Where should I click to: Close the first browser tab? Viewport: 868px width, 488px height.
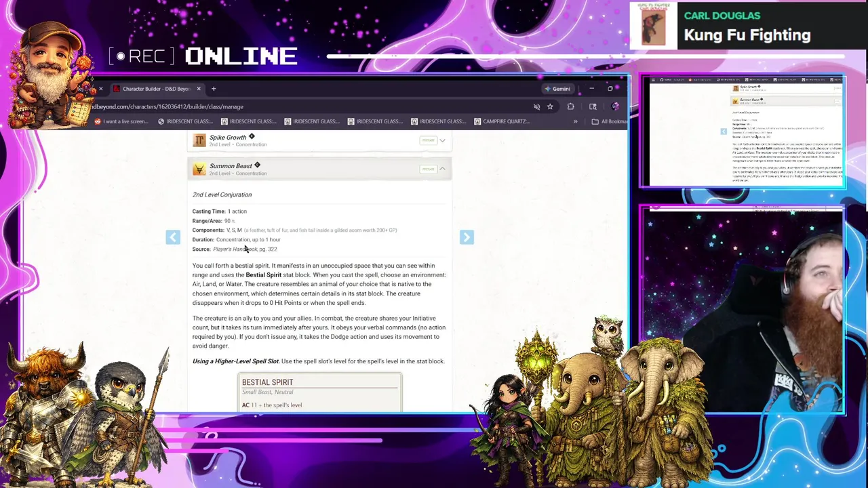pos(100,89)
